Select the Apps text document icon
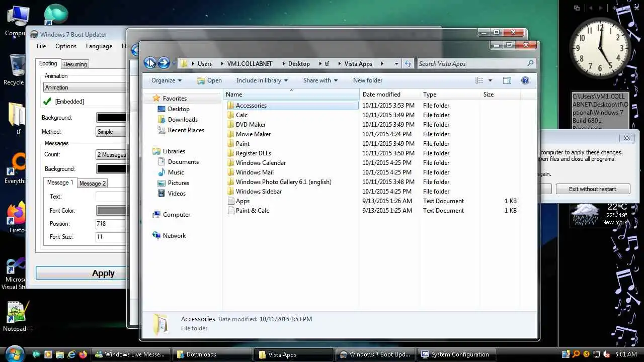The width and height of the screenshot is (644, 362). coord(231,201)
